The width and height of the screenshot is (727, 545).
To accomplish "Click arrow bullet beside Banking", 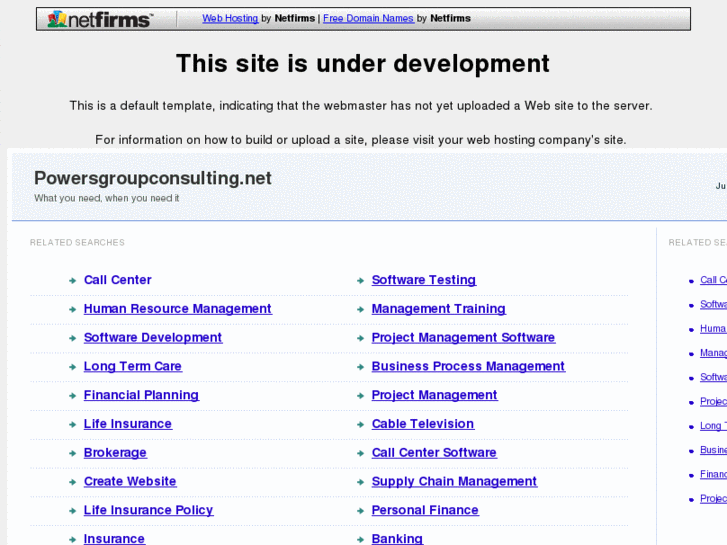I will [360, 539].
